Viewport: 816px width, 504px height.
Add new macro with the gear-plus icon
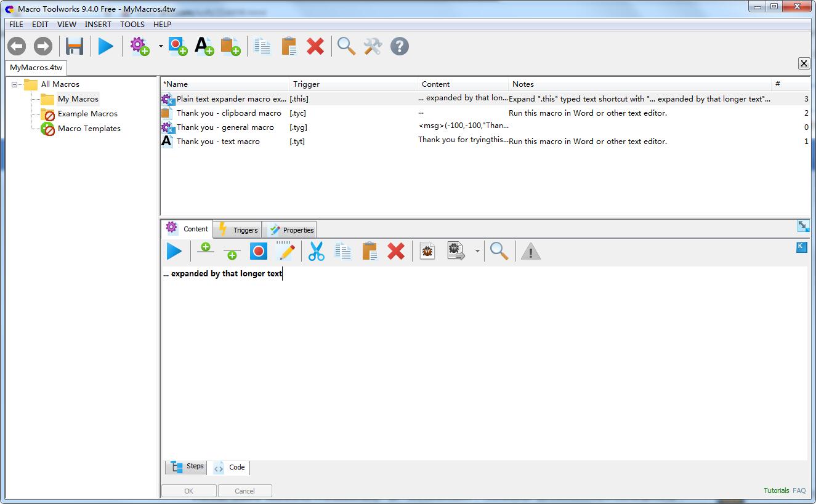pyautogui.click(x=140, y=46)
